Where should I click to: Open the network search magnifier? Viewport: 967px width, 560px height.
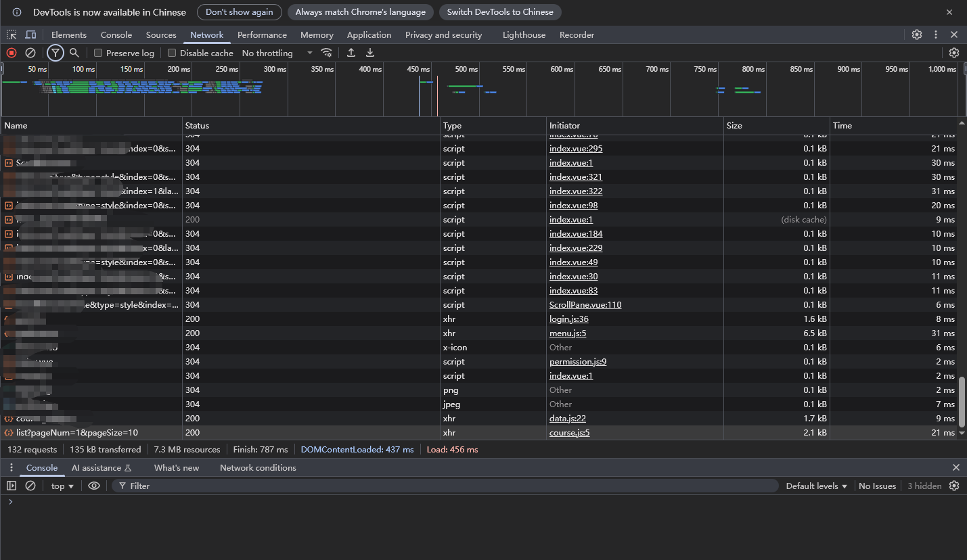tap(74, 53)
